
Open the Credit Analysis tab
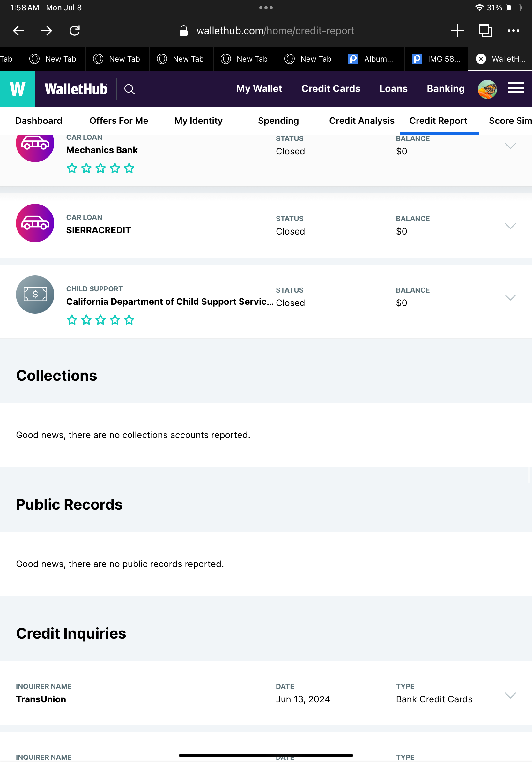point(361,121)
